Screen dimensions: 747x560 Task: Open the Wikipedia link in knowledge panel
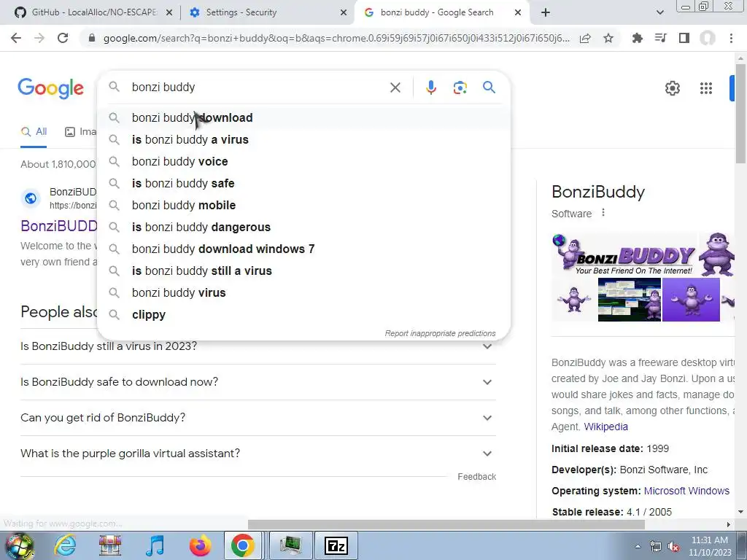pos(605,427)
